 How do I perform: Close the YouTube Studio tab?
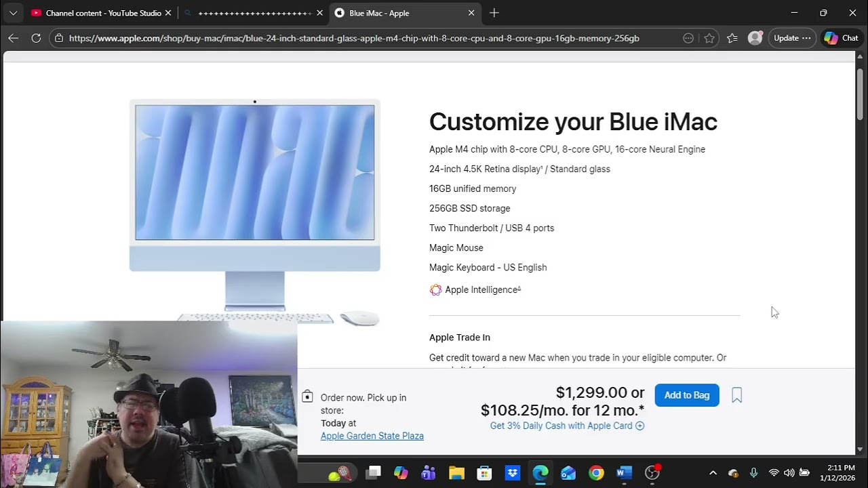[x=168, y=13]
